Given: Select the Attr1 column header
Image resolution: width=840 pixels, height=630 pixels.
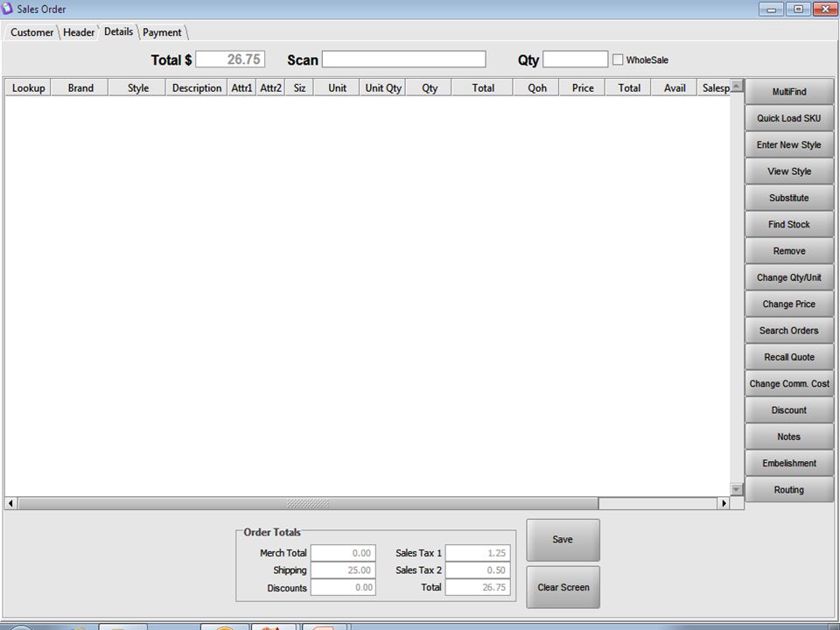Looking at the screenshot, I should pyautogui.click(x=241, y=87).
